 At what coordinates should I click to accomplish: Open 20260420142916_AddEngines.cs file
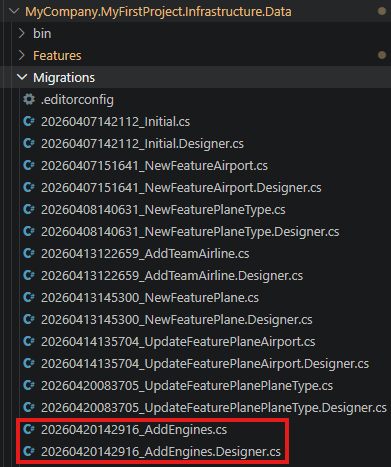click(134, 430)
